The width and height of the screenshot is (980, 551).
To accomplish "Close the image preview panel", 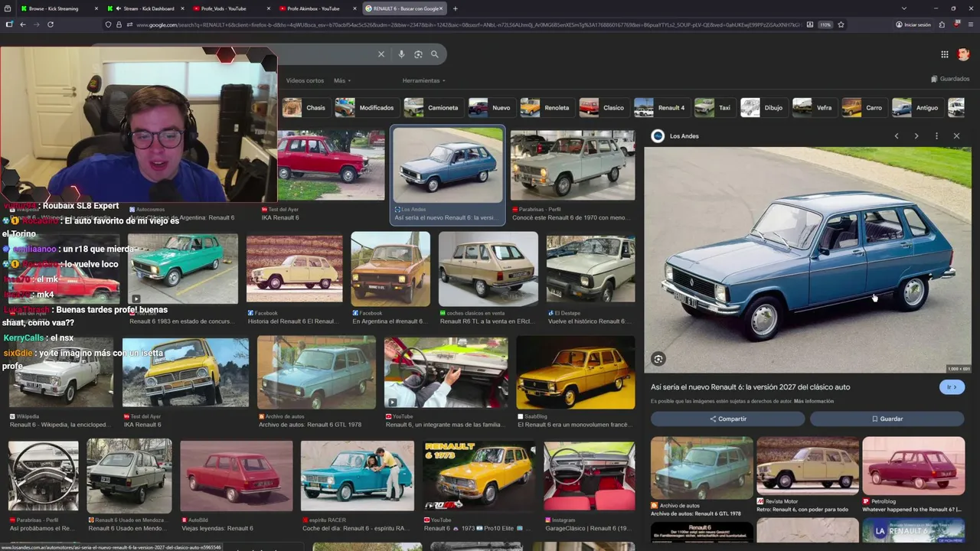I will [956, 136].
